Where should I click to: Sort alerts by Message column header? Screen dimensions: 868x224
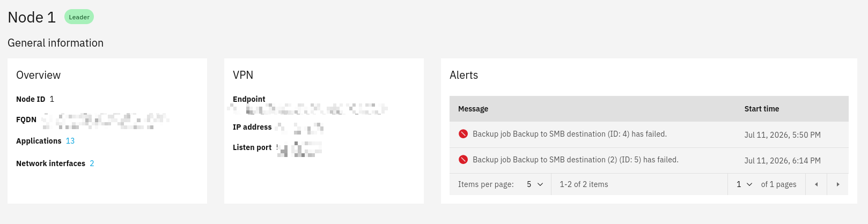tap(473, 109)
